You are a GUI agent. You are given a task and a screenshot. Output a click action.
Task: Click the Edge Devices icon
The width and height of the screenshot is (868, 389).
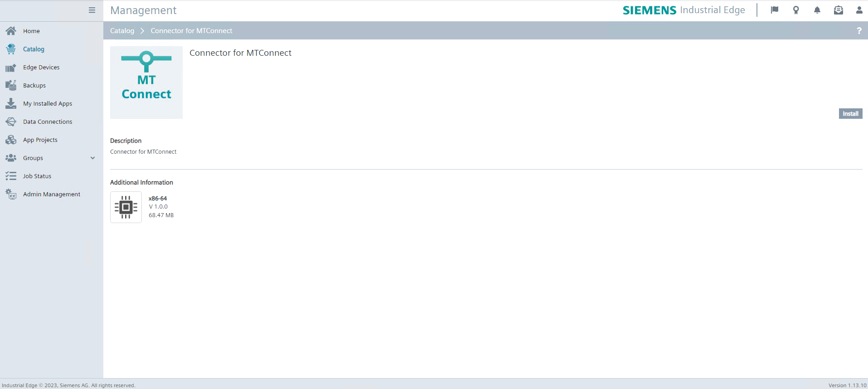11,68
